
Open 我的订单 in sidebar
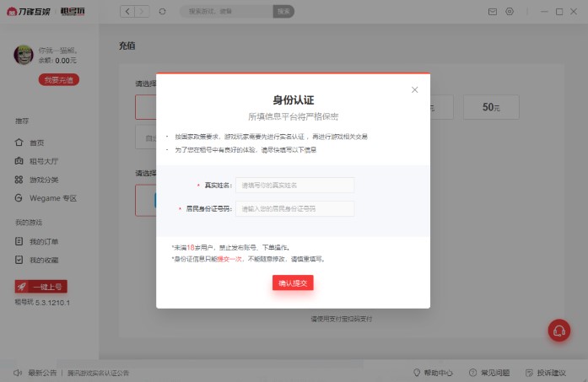43,241
